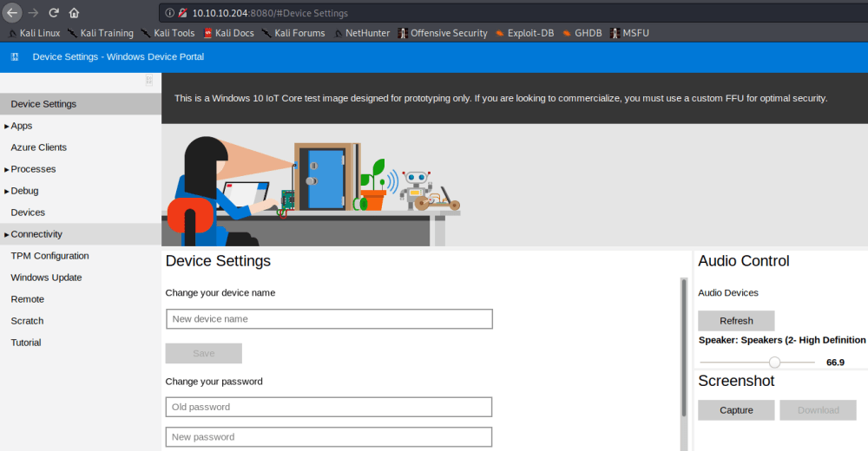Click the Device Settings panel scrollbar
868x451 pixels.
point(684,348)
